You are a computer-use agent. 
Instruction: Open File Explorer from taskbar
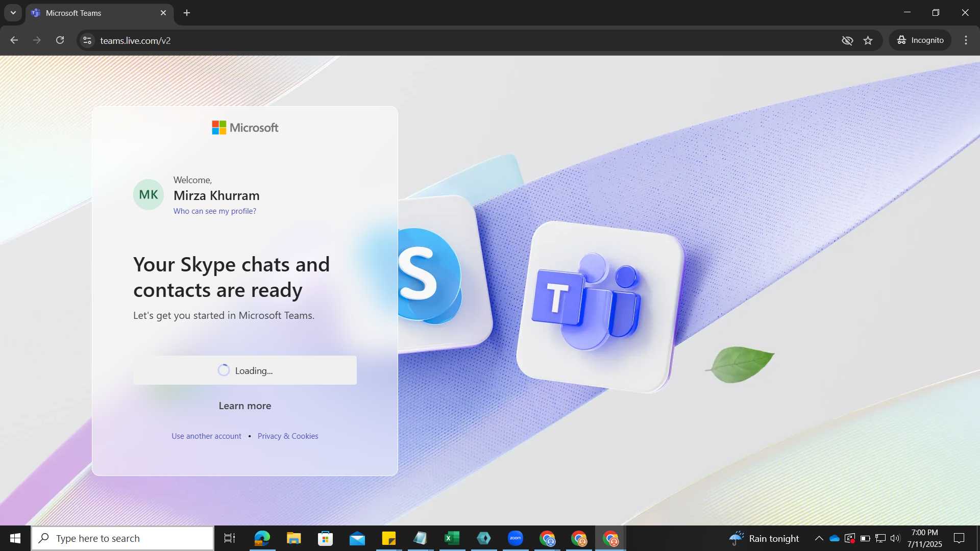[x=293, y=538]
